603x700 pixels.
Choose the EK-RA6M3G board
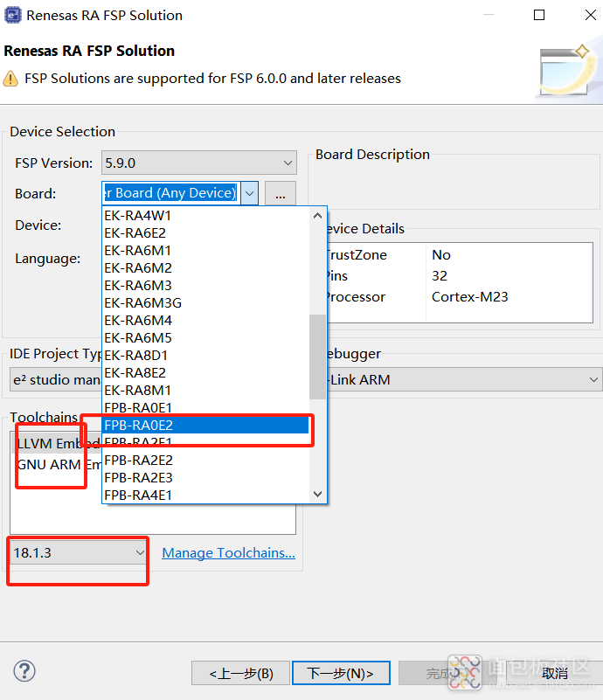click(x=142, y=303)
